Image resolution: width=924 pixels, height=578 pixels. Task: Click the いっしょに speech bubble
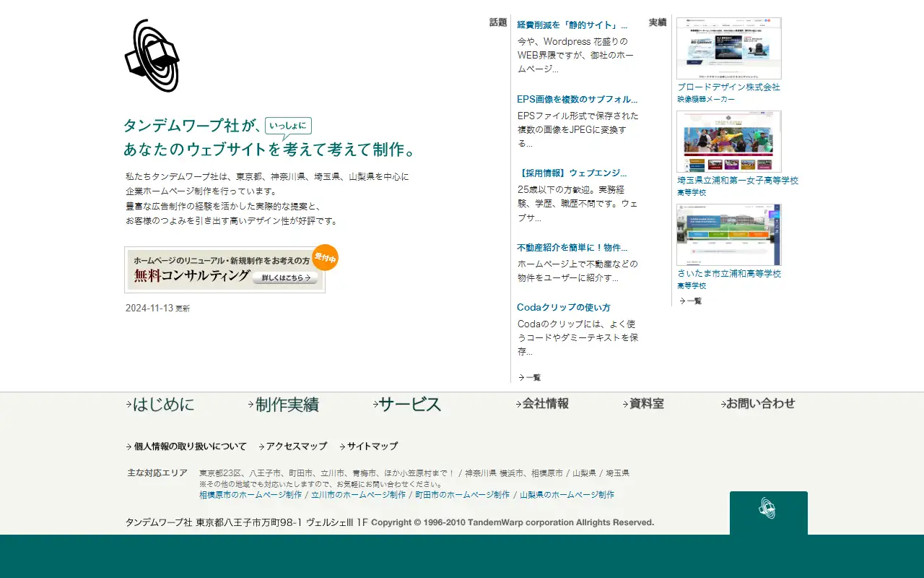288,127
